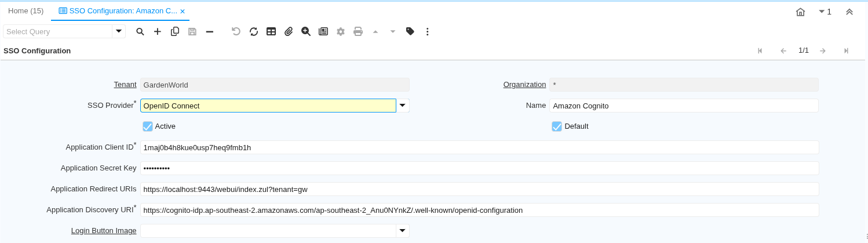868x243 pixels.
Task: Expand the SSO Provider dropdown
Action: click(403, 106)
